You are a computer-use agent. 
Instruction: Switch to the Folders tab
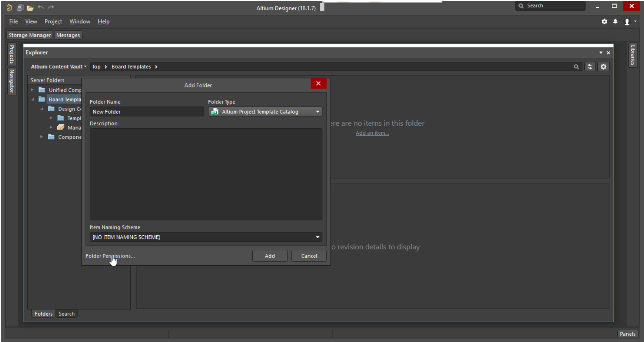click(x=43, y=314)
